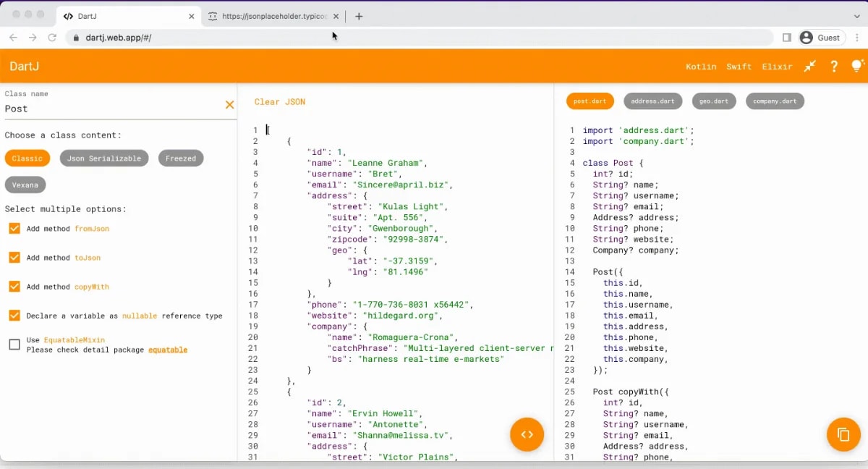Viewport: 868px width, 469px height.
Task: Clear the class name with the X icon
Action: 229,104
